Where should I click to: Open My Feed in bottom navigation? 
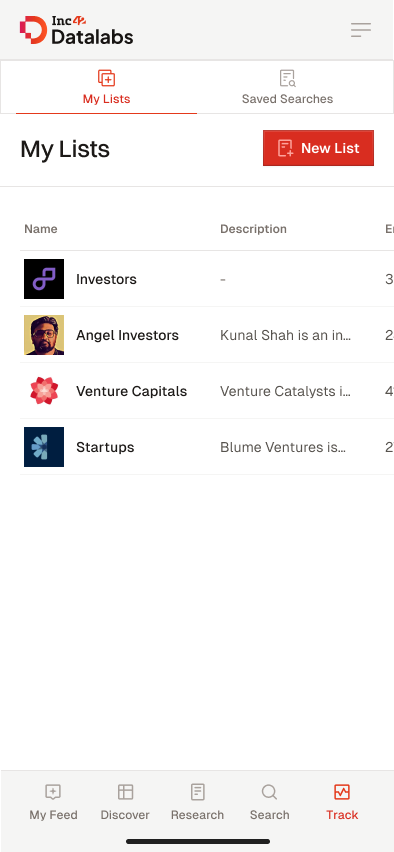[x=53, y=802]
